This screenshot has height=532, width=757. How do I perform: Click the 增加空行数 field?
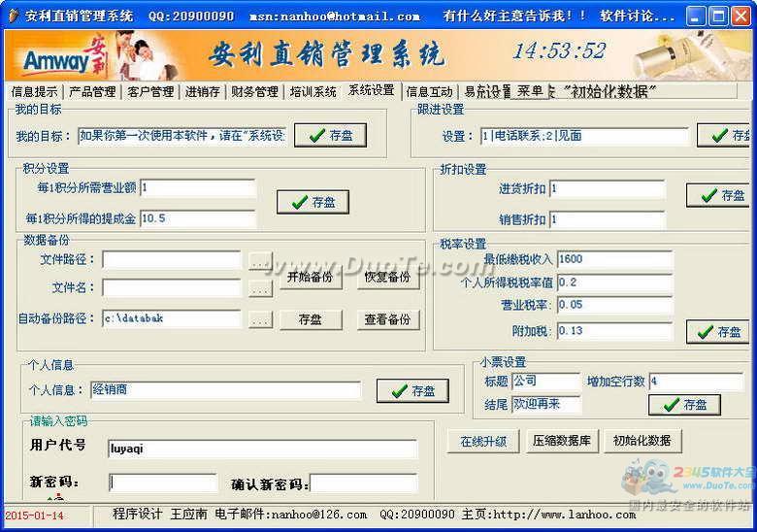[697, 382]
